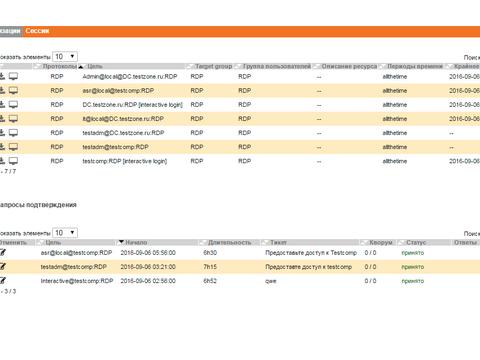
Task: Click the qwe ticket text
Action: [x=271, y=281]
